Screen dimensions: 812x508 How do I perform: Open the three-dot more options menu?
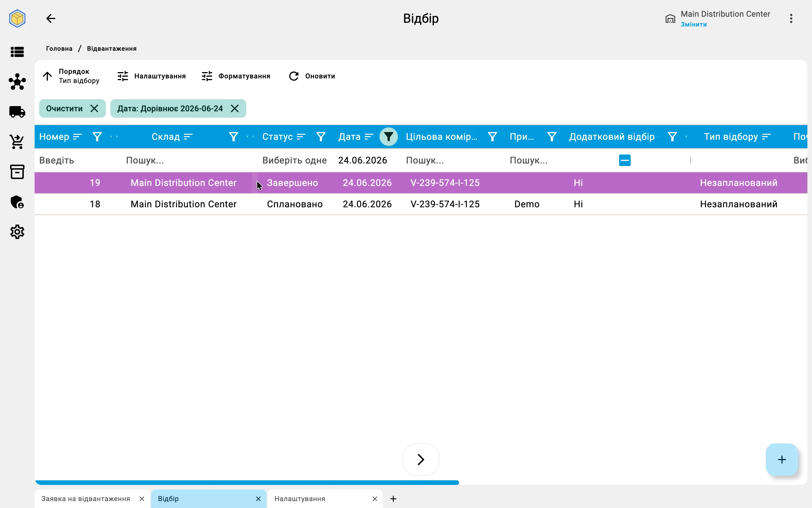[x=791, y=18]
